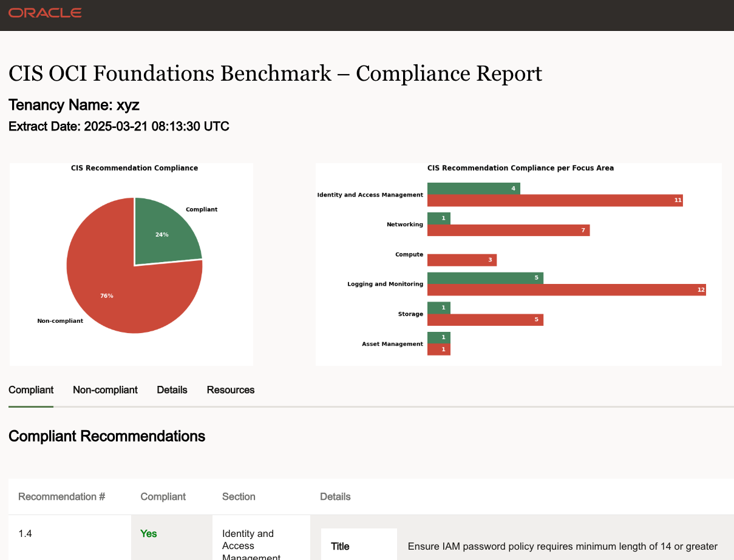Image resolution: width=734 pixels, height=560 pixels.
Task: Click the Section column header
Action: (239, 496)
